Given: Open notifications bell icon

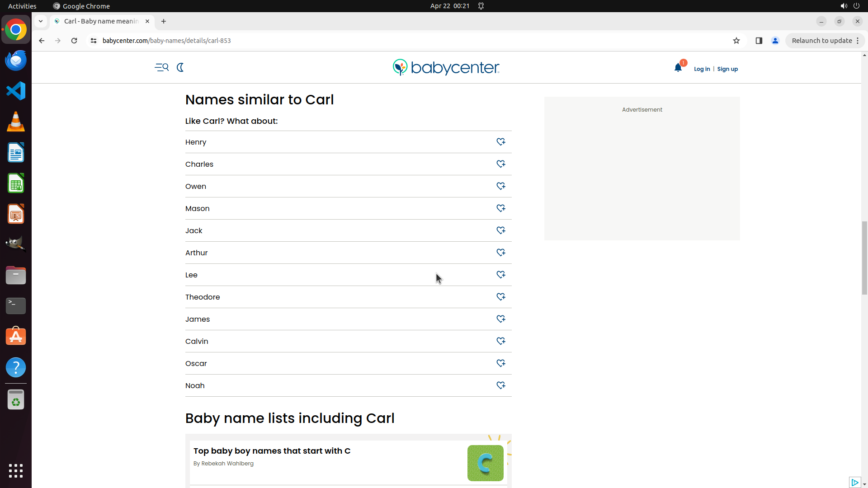Looking at the screenshot, I should tap(678, 68).
